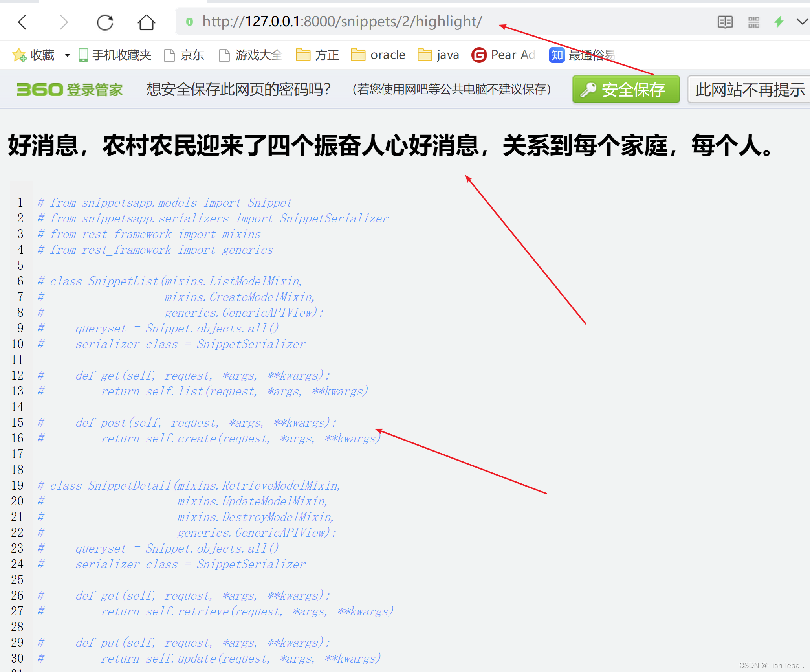Expand the address bar chevron dropdown

802,22
